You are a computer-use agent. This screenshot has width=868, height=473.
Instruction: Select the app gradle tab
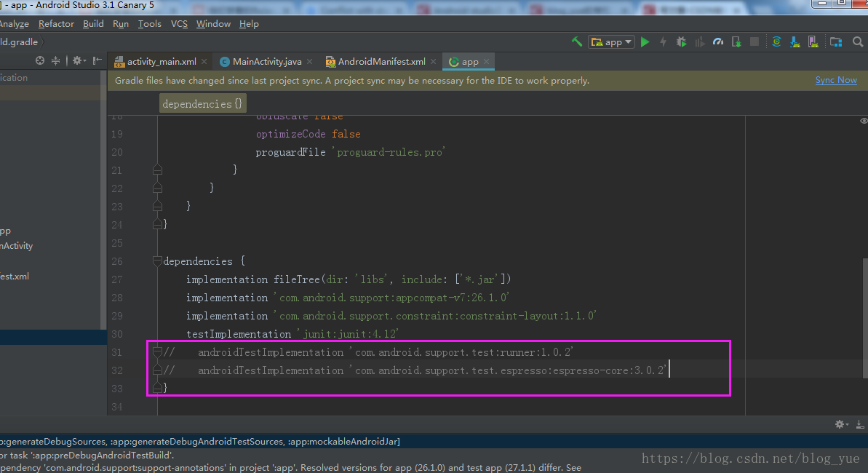click(469, 61)
